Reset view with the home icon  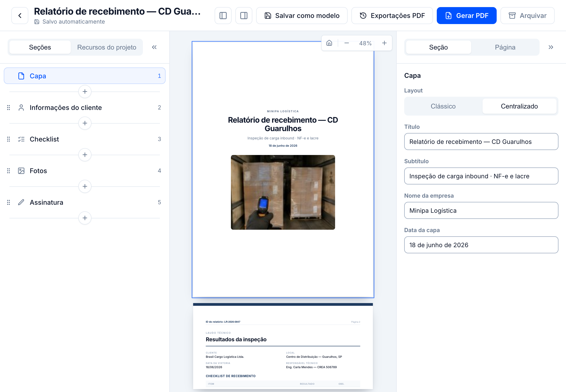click(x=329, y=43)
